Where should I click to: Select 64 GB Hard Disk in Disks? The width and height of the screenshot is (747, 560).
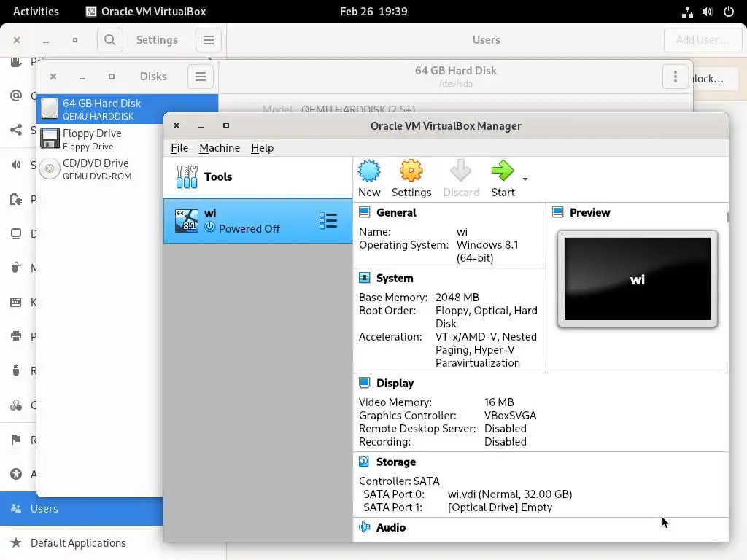coord(127,109)
